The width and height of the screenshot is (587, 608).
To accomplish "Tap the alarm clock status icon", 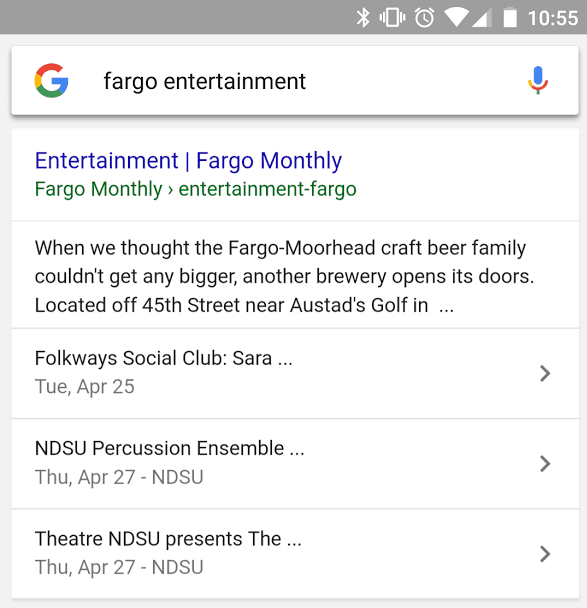I will pyautogui.click(x=425, y=18).
